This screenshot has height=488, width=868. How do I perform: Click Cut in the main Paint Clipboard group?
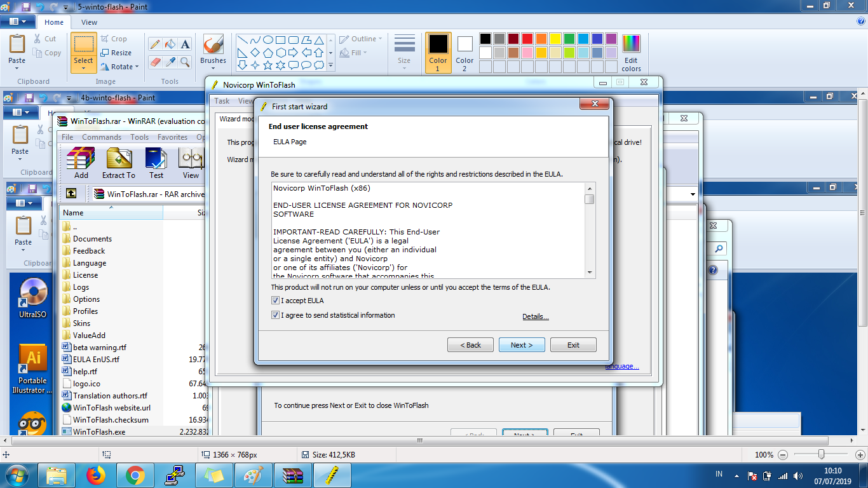point(44,39)
